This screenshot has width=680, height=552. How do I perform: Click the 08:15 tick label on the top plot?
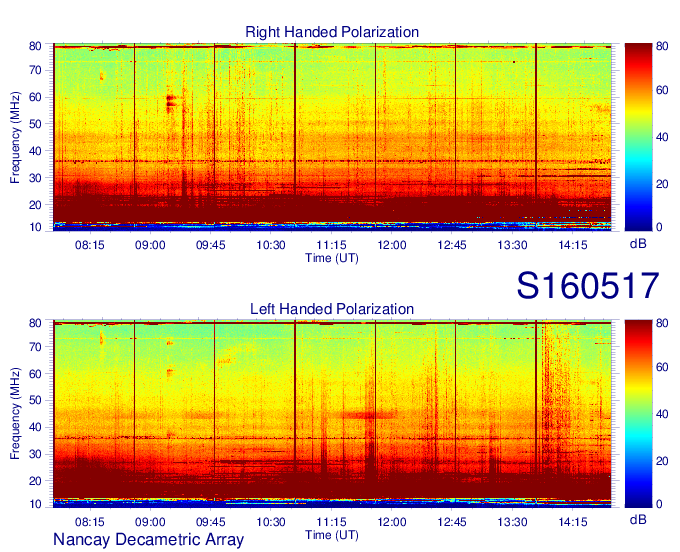[90, 245]
